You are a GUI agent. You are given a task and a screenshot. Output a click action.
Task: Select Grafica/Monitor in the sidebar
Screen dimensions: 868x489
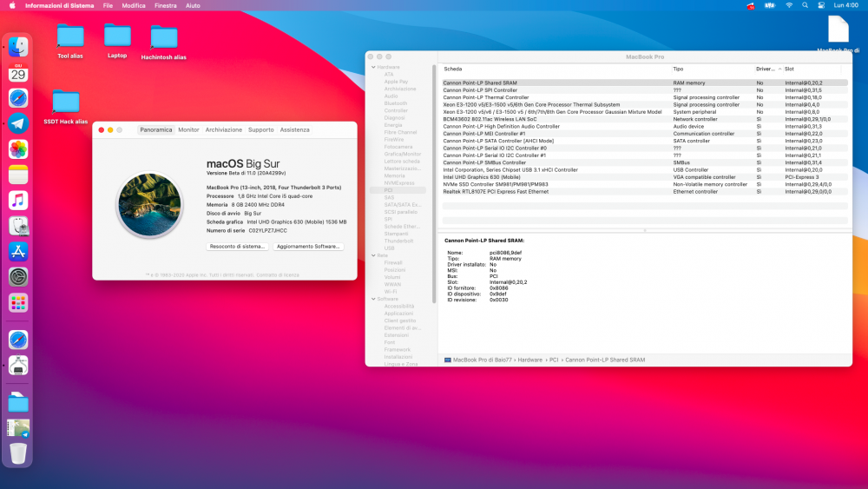tap(403, 154)
